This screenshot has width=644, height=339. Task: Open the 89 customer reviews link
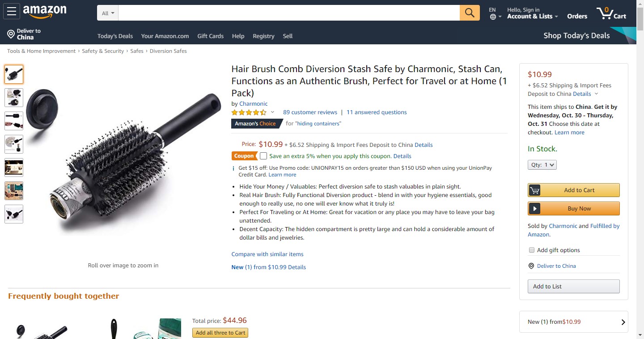coord(310,112)
